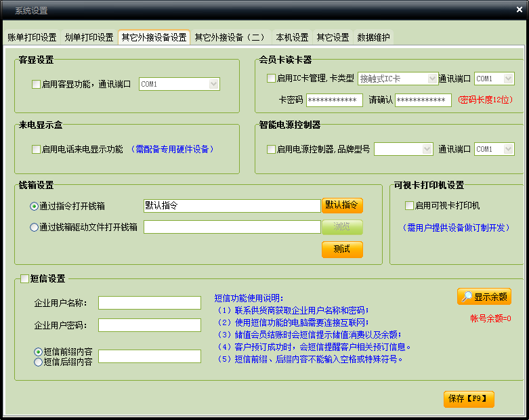Viewport: 529px width, 420px height.
Task: Open 会员卡读卡器 通讯端口 dropdown
Action: (508, 79)
